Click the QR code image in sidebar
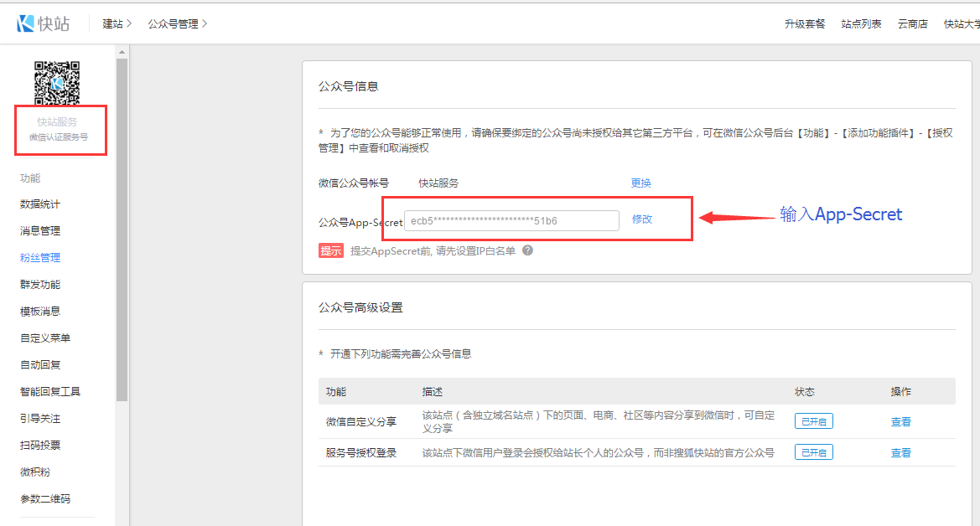980x526 pixels. (57, 83)
